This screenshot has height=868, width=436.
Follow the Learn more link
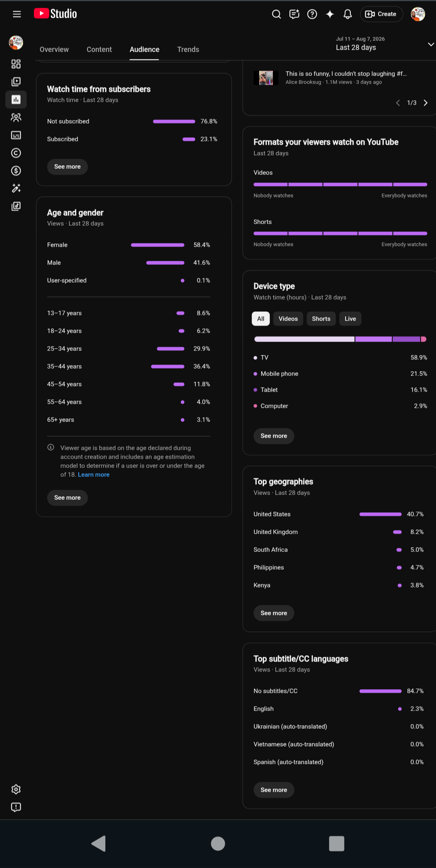[94, 475]
